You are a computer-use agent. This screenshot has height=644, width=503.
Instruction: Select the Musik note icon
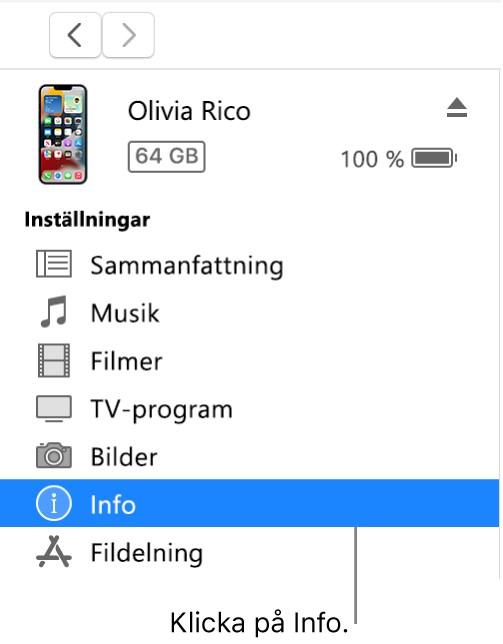pyautogui.click(x=54, y=312)
